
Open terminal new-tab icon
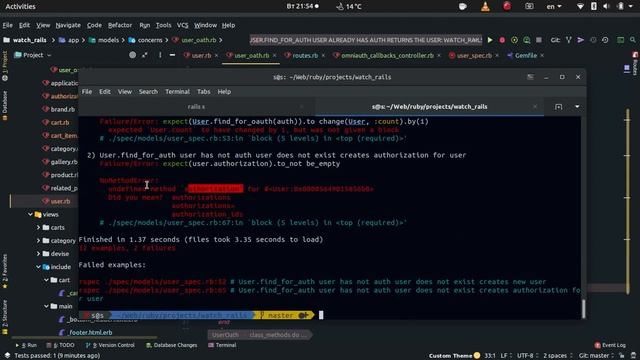[558, 107]
